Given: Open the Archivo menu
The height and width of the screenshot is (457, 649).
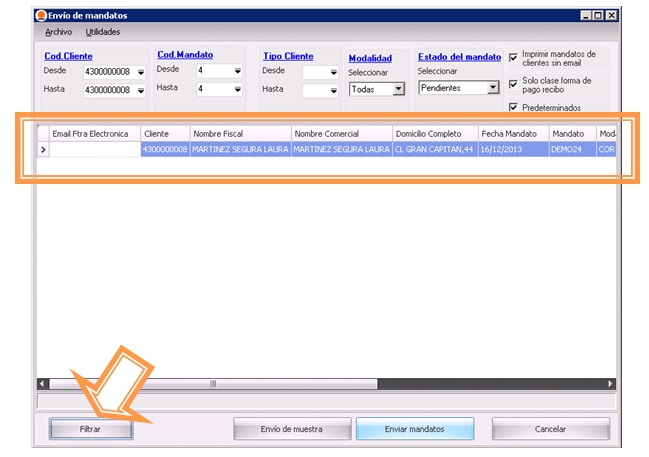Looking at the screenshot, I should pyautogui.click(x=59, y=32).
